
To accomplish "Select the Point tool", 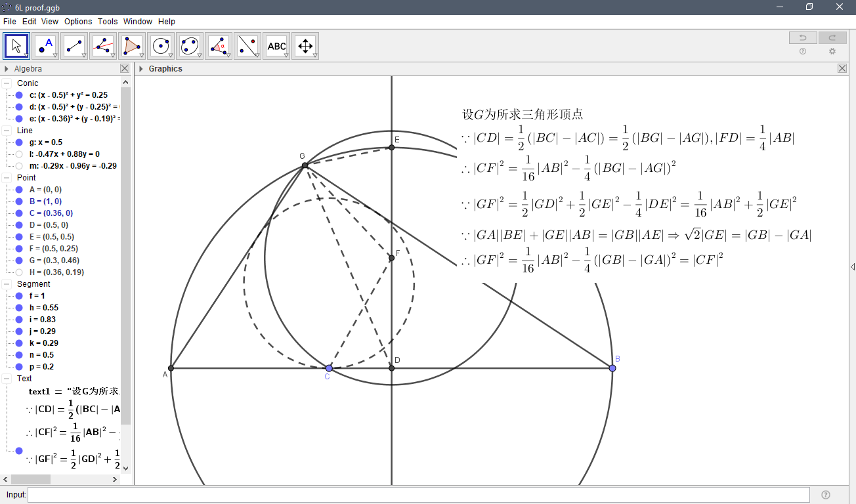I will coord(45,46).
